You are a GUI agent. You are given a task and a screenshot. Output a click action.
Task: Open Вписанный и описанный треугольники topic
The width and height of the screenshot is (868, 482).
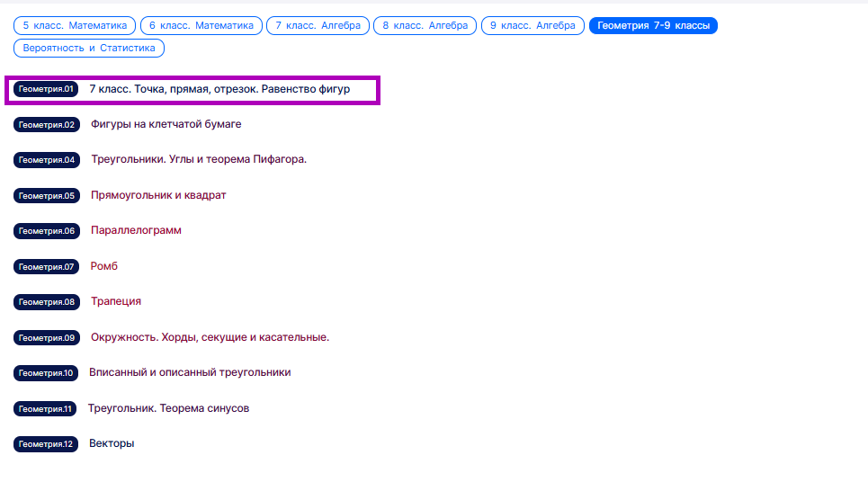[190, 372]
